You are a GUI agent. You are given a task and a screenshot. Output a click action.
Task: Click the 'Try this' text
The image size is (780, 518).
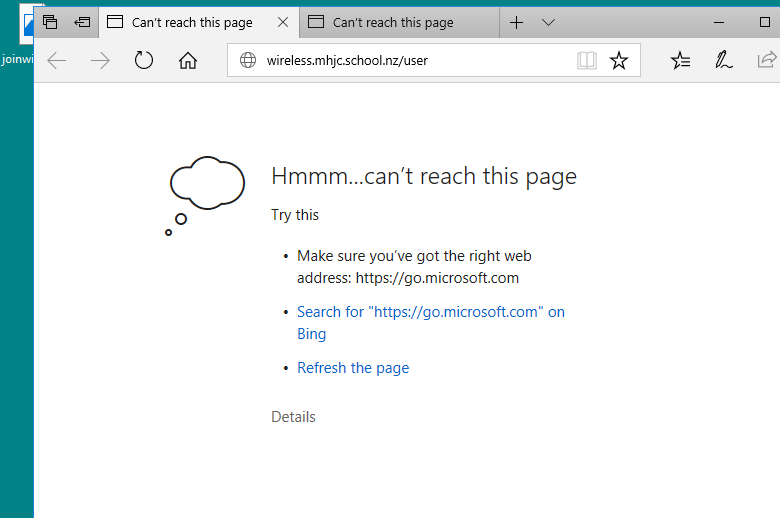294,215
